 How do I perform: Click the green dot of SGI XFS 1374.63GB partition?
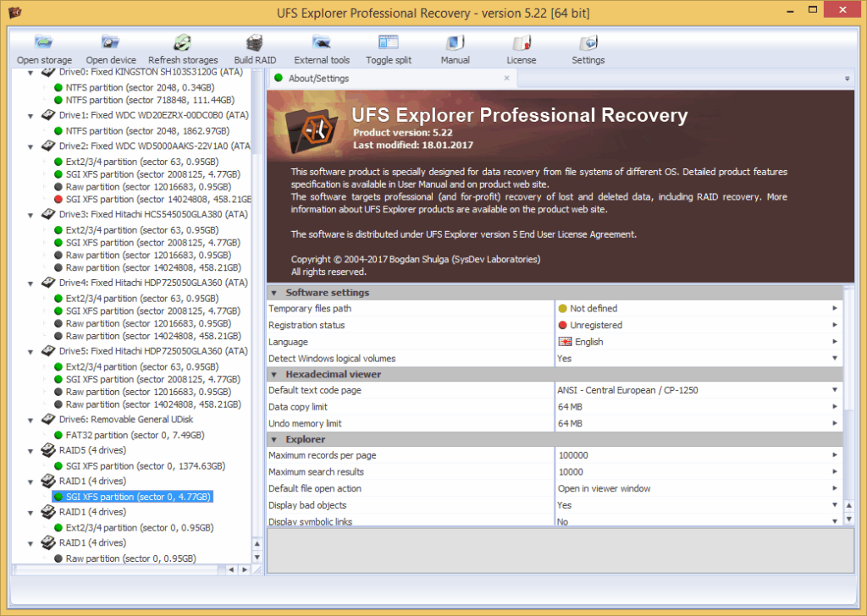58,466
